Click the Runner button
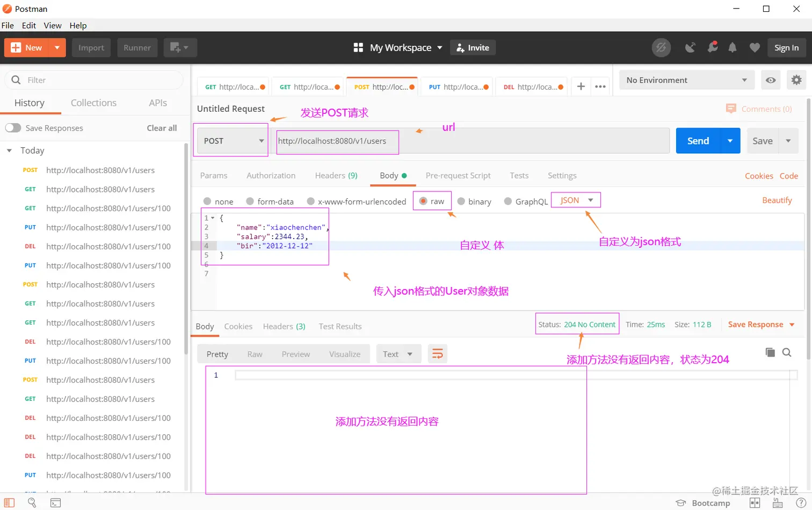812x510 pixels. click(137, 47)
